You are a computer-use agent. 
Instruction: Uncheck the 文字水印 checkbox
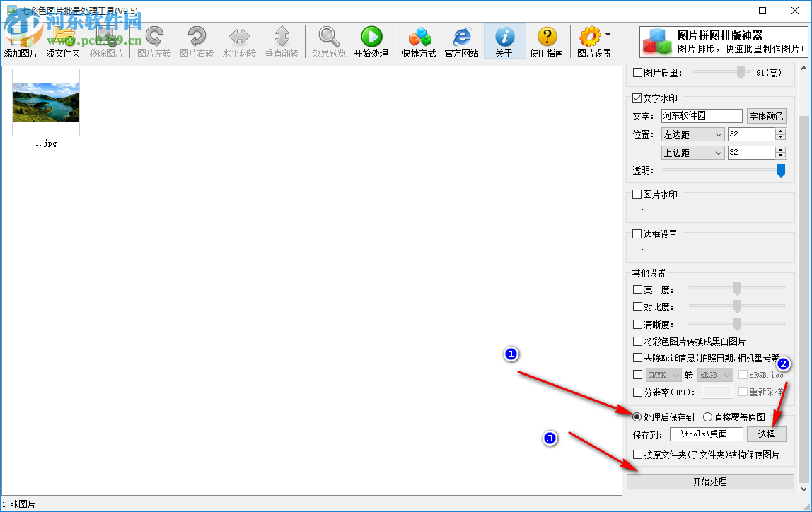pyautogui.click(x=637, y=98)
